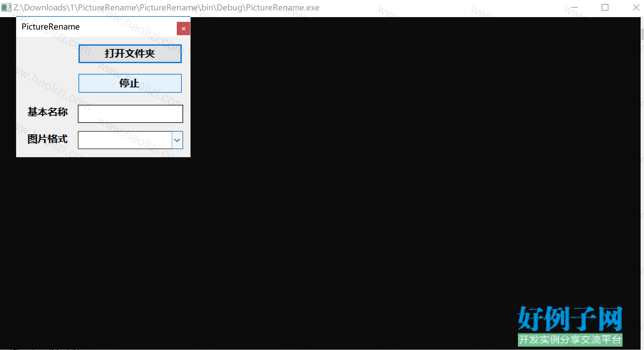The height and width of the screenshot is (350, 644).
Task: Expand the 图片格式 dropdown arrow
Action: (x=177, y=140)
